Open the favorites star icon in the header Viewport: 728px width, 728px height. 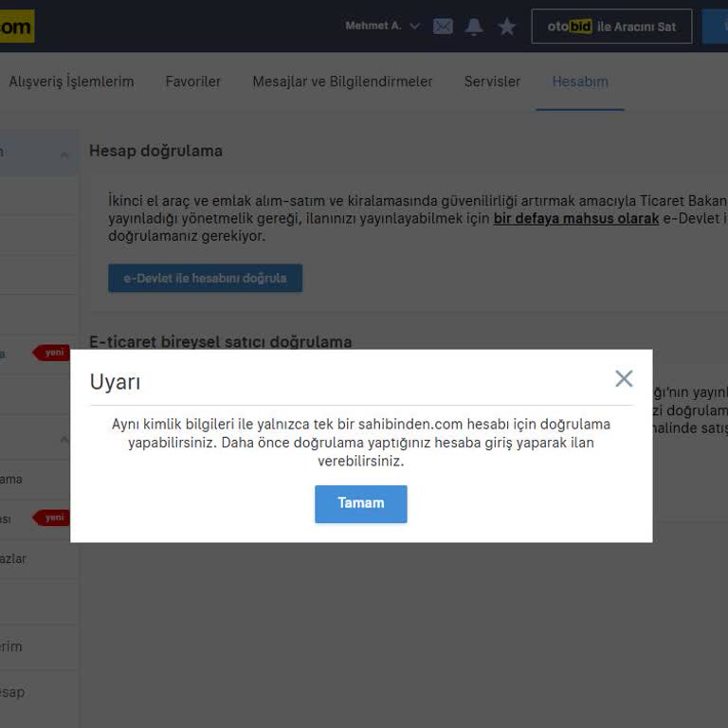click(x=507, y=27)
